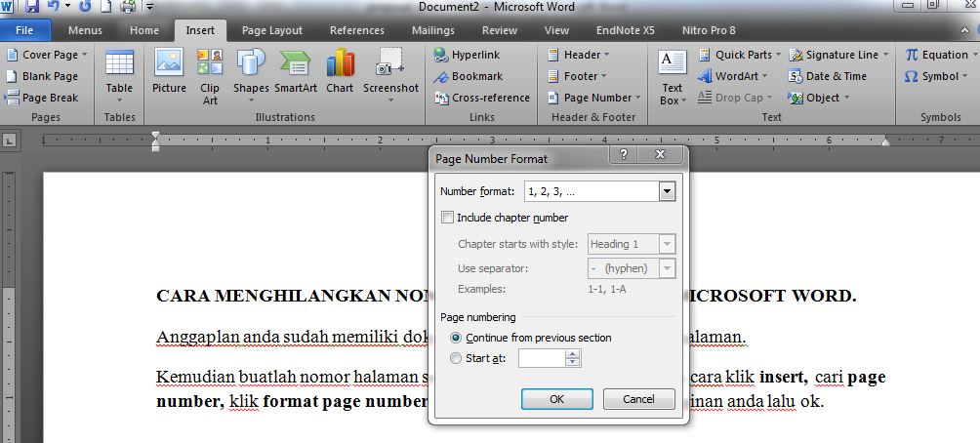Open the File tab
The width and height of the screenshot is (980, 443).
[x=24, y=30]
